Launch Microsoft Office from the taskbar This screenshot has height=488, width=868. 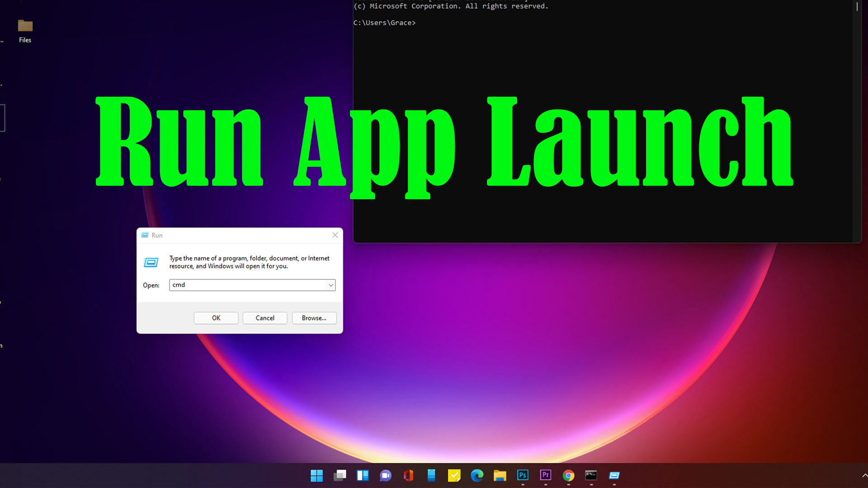408,476
